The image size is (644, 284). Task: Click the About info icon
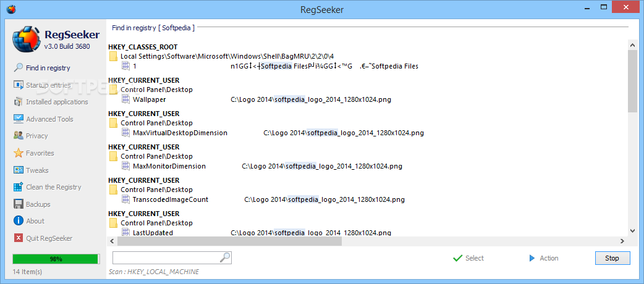[x=18, y=221]
